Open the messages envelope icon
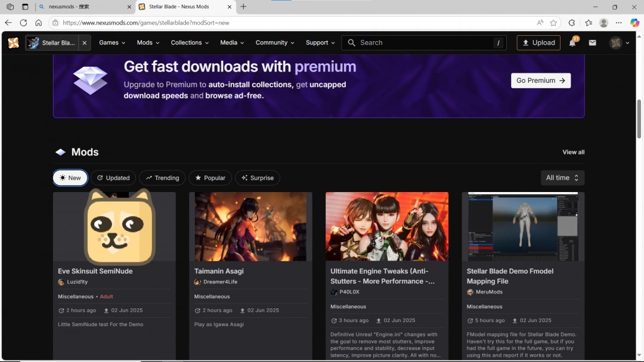Screen dimensions: 644x362 tap(592, 43)
